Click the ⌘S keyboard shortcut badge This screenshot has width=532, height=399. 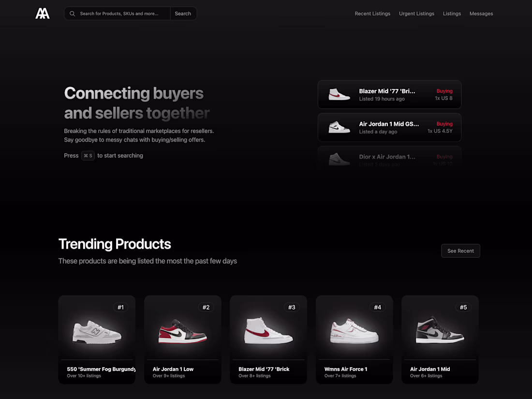88,155
